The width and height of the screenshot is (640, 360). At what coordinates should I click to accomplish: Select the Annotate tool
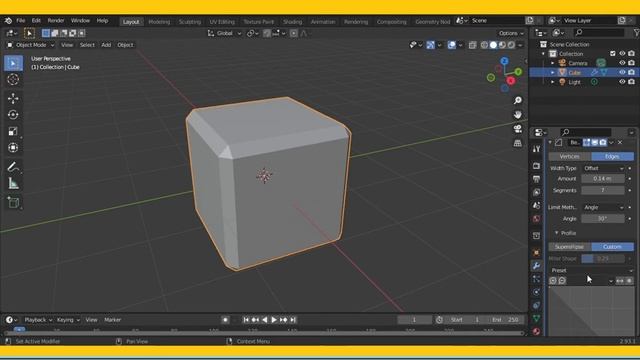point(13,167)
